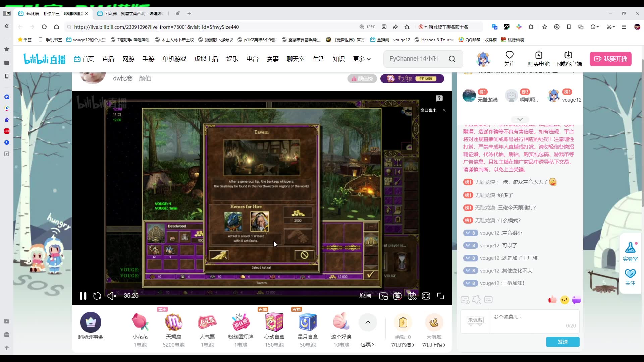Open rank 3 user vouge12 avatar

pos(554,96)
